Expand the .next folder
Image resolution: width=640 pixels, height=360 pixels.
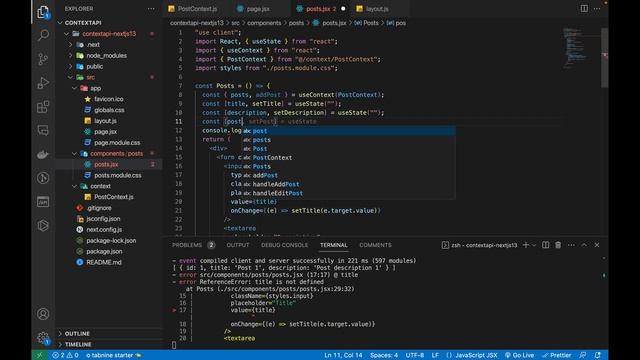[70, 44]
